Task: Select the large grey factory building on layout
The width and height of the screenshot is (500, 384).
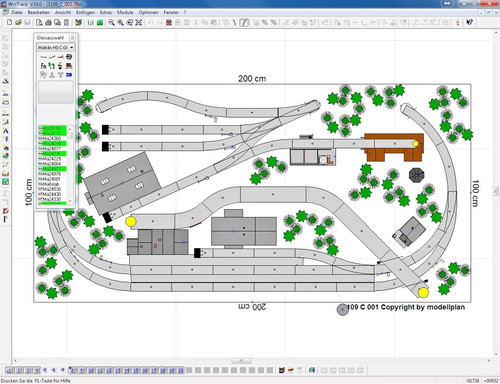Action: click(122, 183)
